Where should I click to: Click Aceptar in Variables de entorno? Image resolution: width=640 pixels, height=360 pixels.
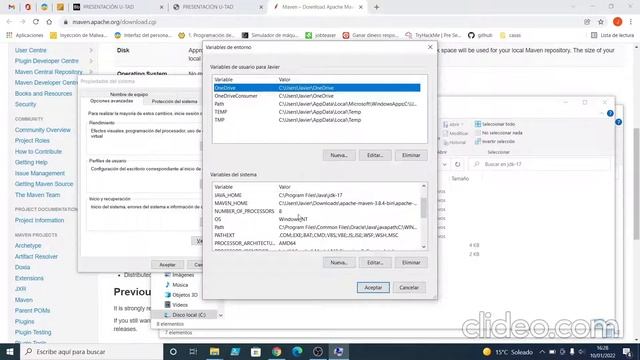click(x=373, y=288)
